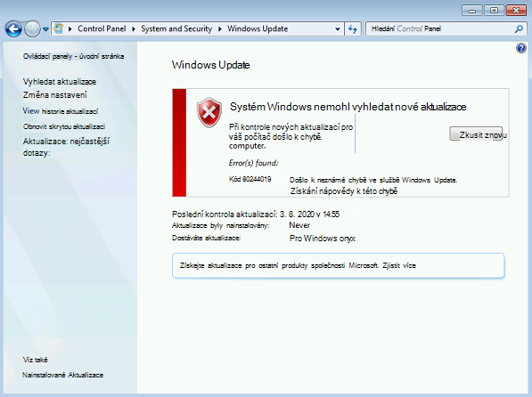Open the recent pages dropdown arrow
532x397 pixels.
(45, 29)
